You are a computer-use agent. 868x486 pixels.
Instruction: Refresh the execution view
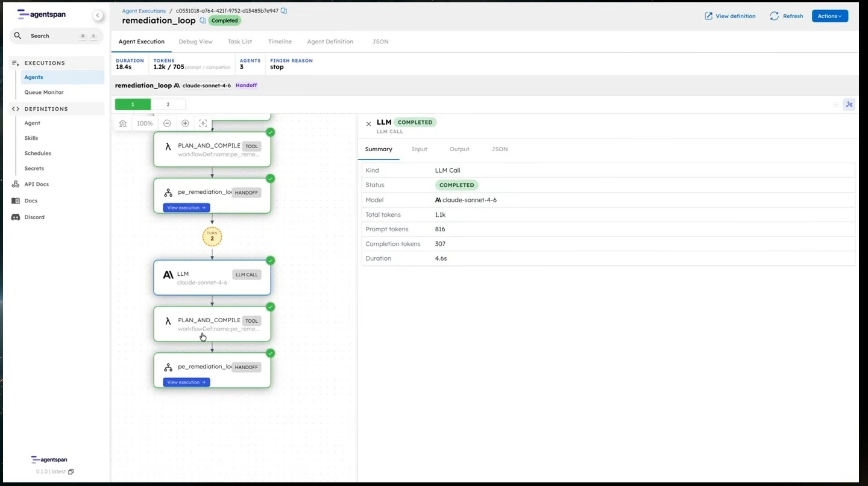point(787,16)
